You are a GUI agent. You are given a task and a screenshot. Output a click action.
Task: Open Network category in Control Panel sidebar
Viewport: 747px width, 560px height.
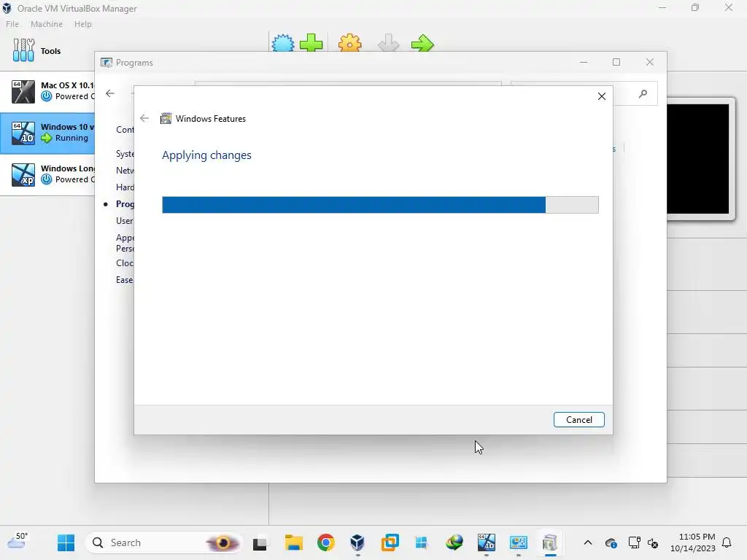pyautogui.click(x=125, y=171)
